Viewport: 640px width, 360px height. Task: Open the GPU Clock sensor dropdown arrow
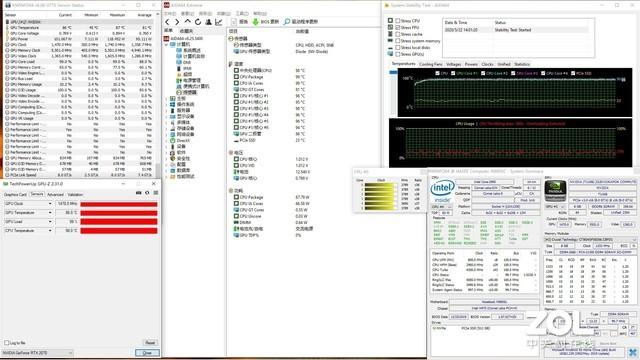coord(50,203)
